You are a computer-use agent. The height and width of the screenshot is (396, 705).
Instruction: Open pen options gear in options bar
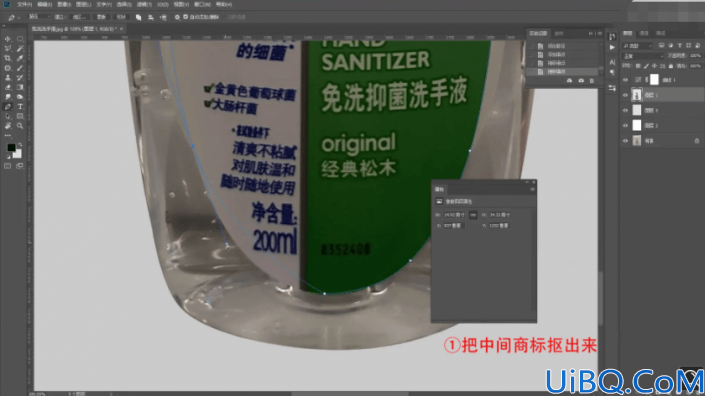point(177,17)
